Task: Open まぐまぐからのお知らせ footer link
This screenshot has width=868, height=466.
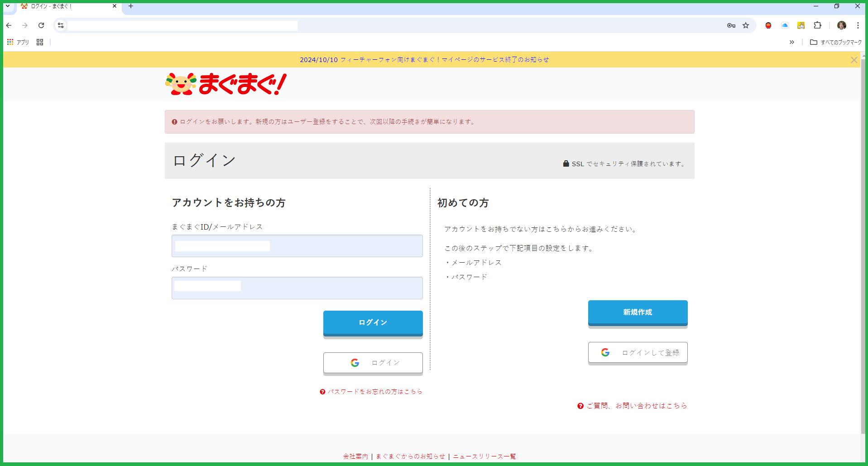Action: 410,456
